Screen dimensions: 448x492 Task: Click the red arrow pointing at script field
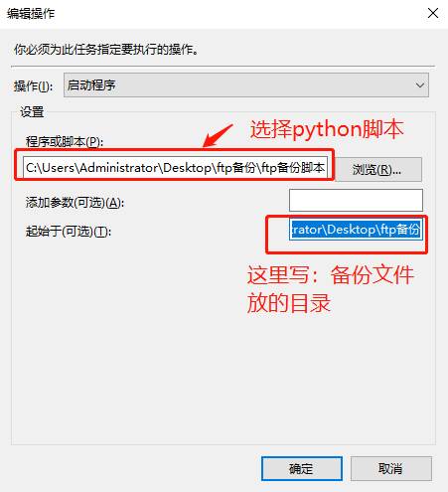click(x=218, y=136)
